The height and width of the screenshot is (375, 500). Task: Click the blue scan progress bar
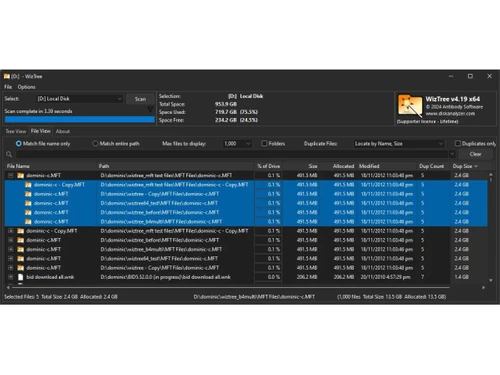[80, 119]
